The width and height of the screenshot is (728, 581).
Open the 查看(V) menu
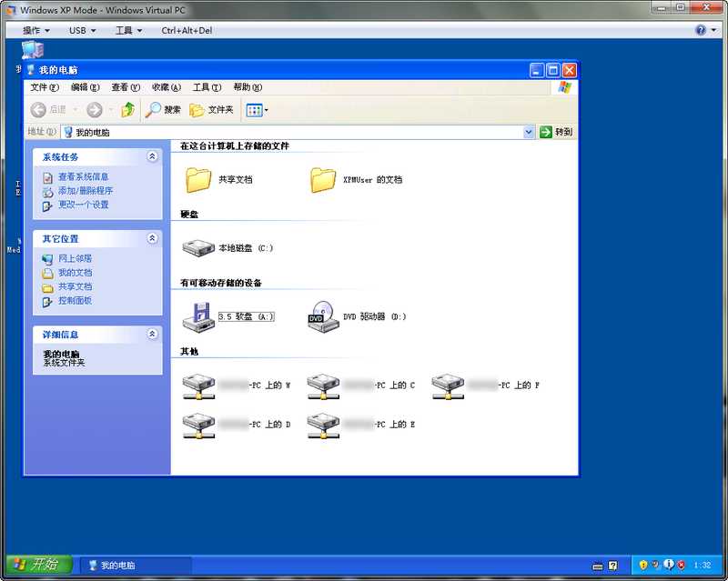pos(126,87)
